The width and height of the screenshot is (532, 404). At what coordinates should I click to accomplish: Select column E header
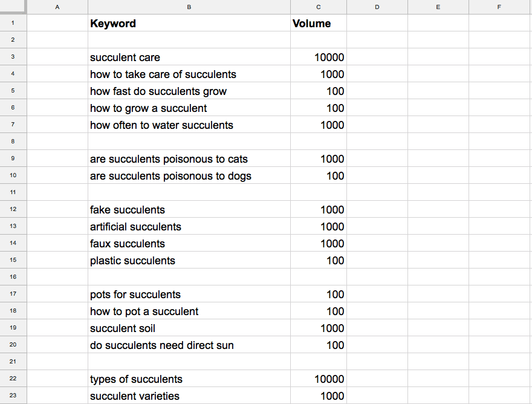pyautogui.click(x=438, y=7)
